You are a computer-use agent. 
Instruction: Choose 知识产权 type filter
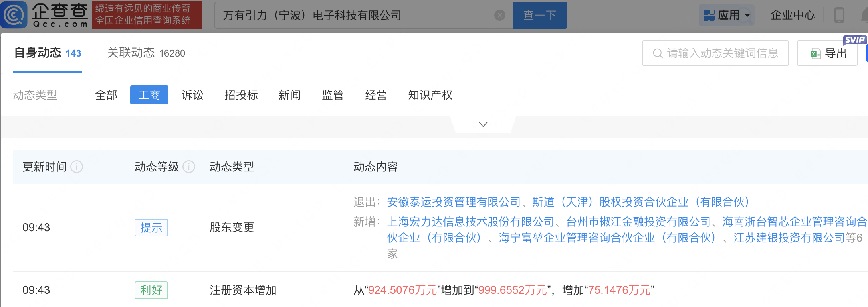[x=430, y=95]
